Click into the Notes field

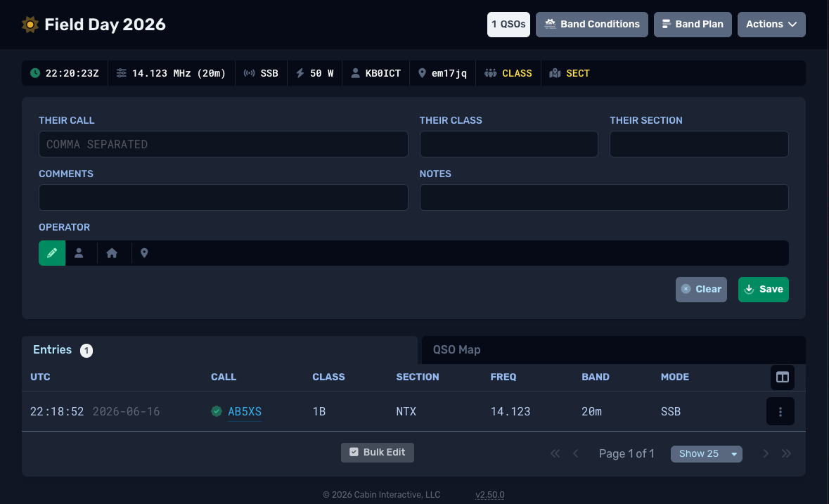[x=604, y=198]
